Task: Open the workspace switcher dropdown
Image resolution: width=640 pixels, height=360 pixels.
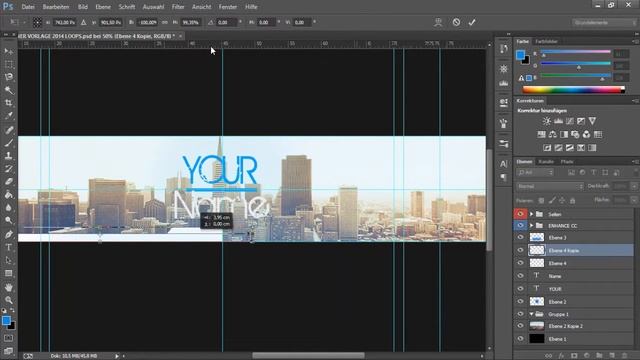Action: pos(603,22)
